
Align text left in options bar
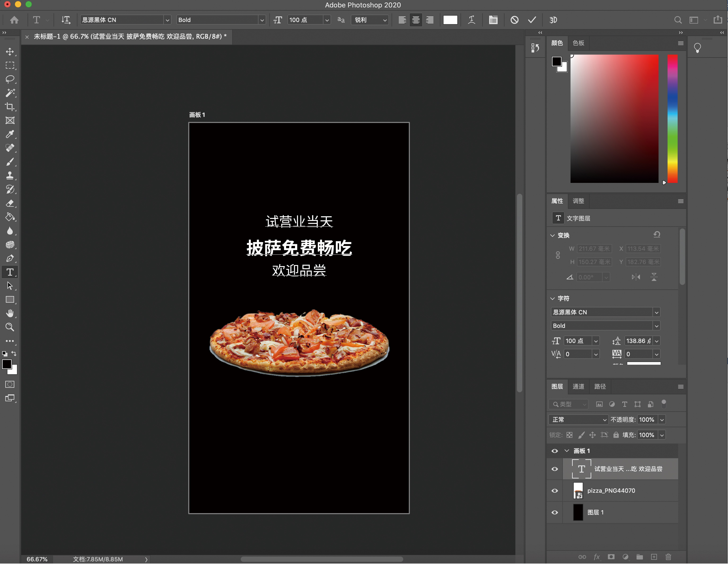coord(402,20)
